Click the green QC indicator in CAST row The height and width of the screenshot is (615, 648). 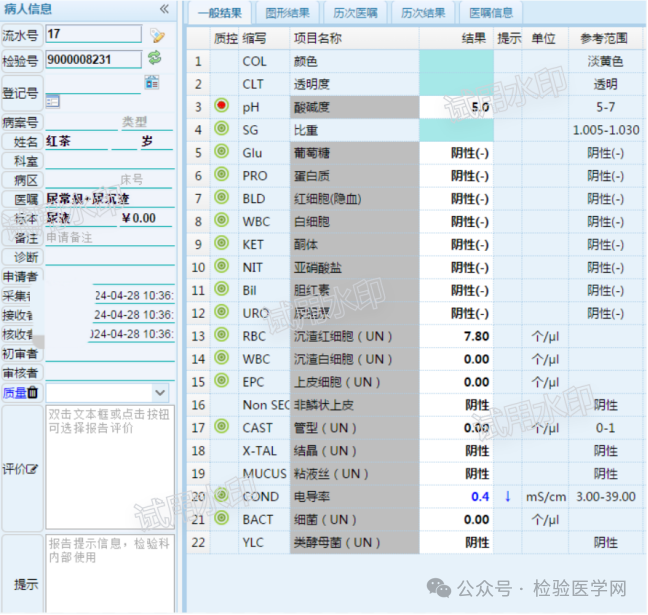(222, 426)
